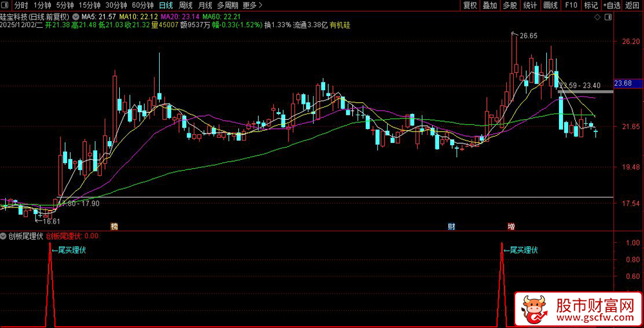Click the 返回 back button

tap(633, 5)
